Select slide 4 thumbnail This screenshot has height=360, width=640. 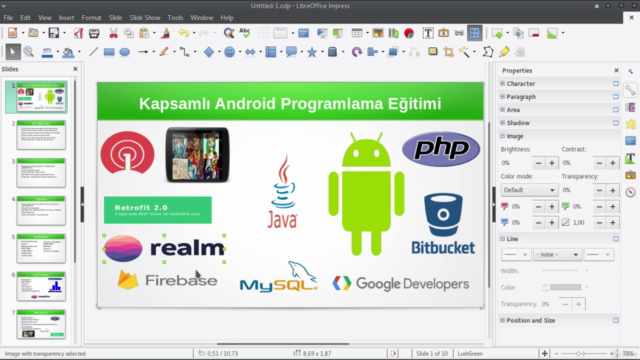coord(41,211)
